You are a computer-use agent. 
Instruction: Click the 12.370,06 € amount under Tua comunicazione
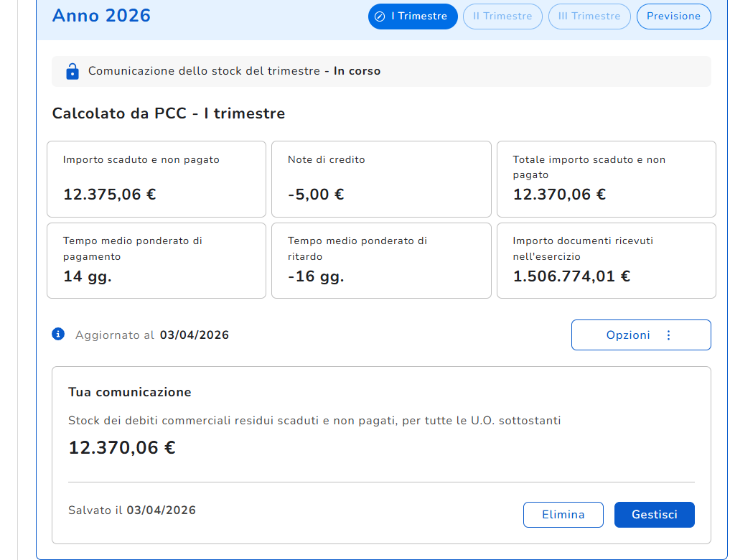122,448
